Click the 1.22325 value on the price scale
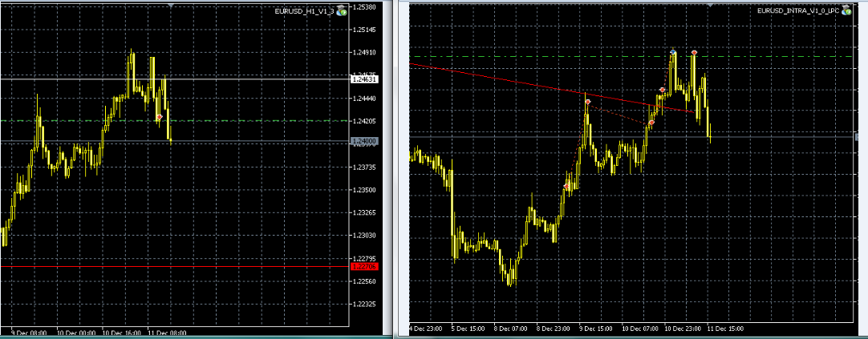 (365, 305)
